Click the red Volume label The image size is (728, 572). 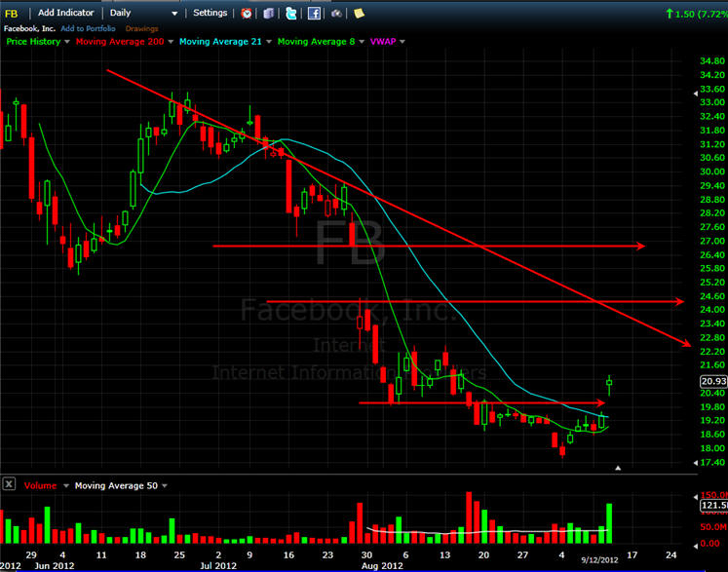(x=40, y=485)
